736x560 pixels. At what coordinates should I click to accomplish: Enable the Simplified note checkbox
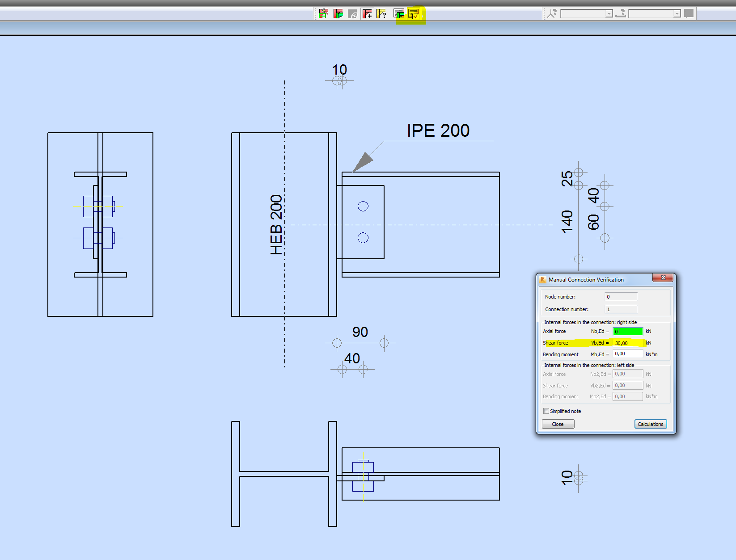pyautogui.click(x=546, y=411)
